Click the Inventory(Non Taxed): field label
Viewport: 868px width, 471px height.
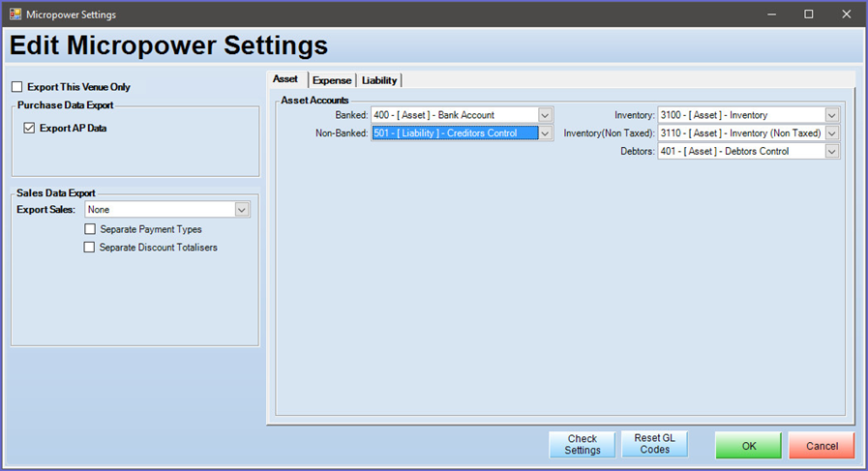click(x=609, y=133)
